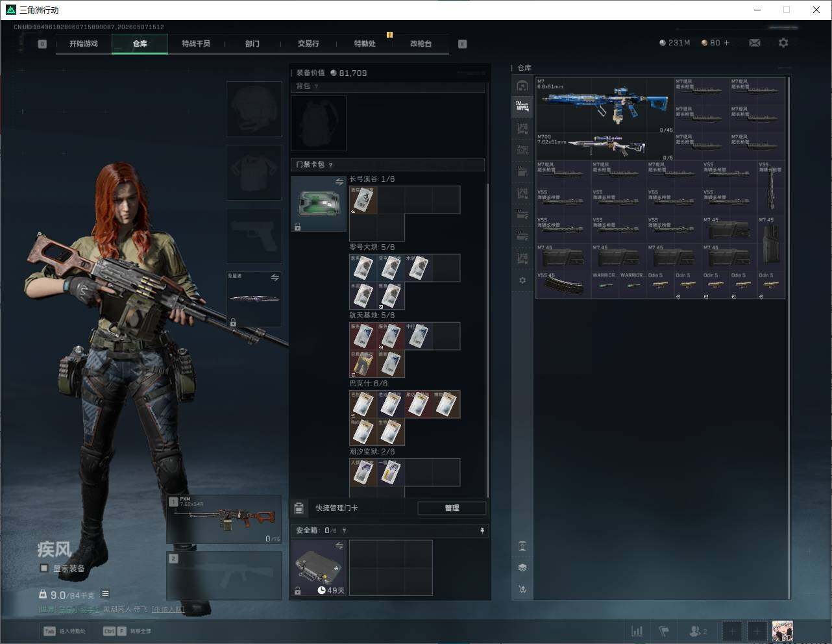
Task: Click the swap icon on keycard pouch
Action: click(339, 182)
